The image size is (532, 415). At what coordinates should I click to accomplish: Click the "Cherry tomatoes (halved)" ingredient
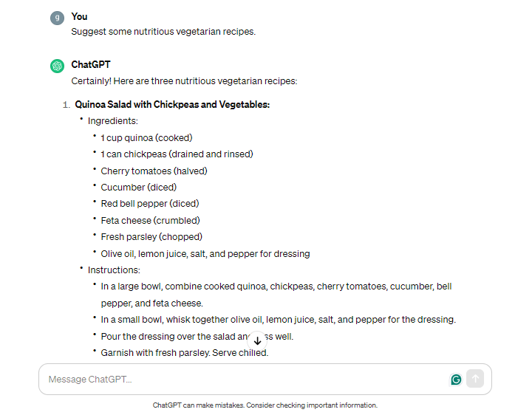(154, 171)
